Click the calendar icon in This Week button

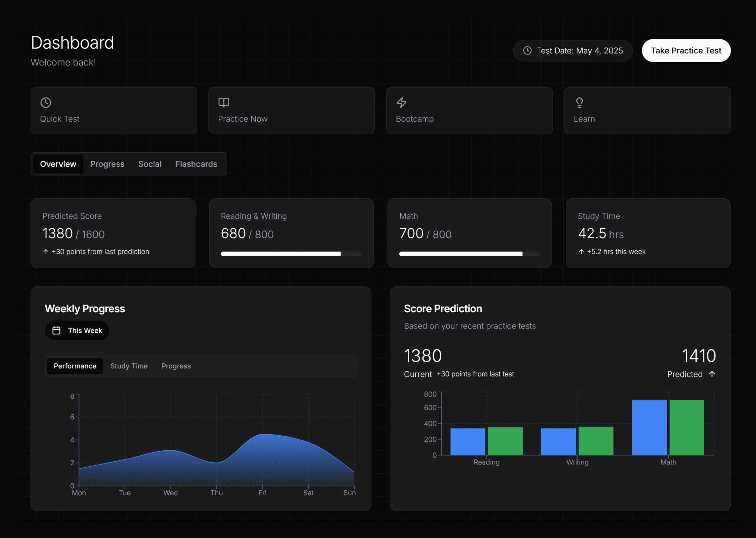(57, 330)
